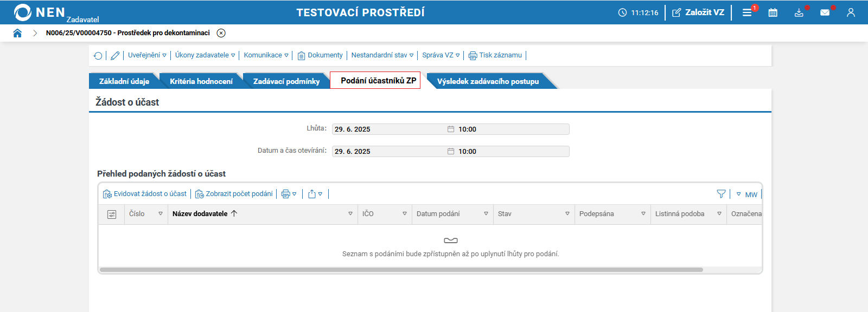Screen dimensions: 868x312
Task: Open Dokumenty
Action: click(x=320, y=55)
